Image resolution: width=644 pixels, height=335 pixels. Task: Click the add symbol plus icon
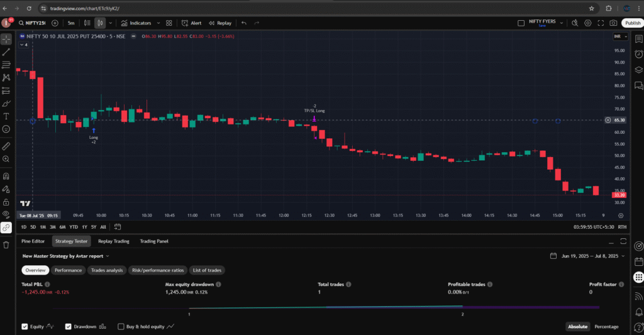click(x=55, y=23)
